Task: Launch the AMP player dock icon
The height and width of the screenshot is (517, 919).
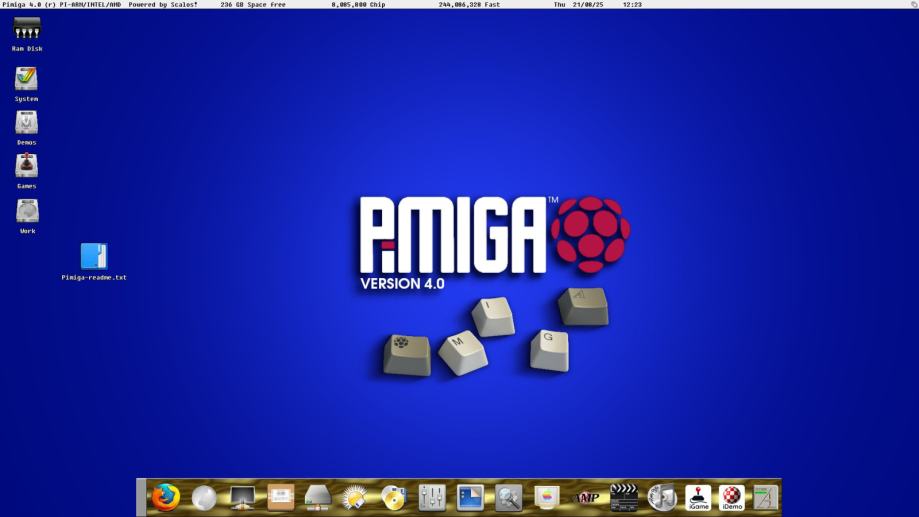Action: tap(587, 498)
